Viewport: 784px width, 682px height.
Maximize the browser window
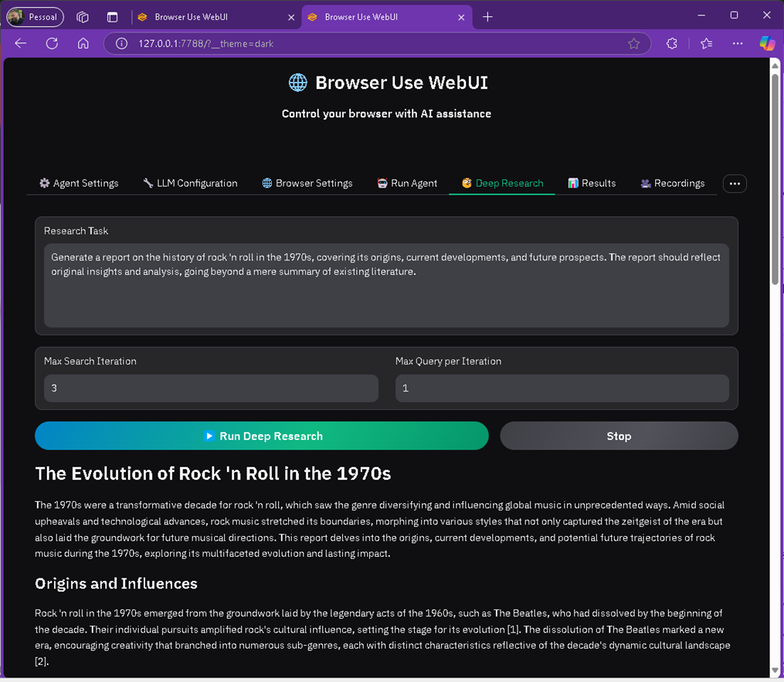click(x=734, y=15)
